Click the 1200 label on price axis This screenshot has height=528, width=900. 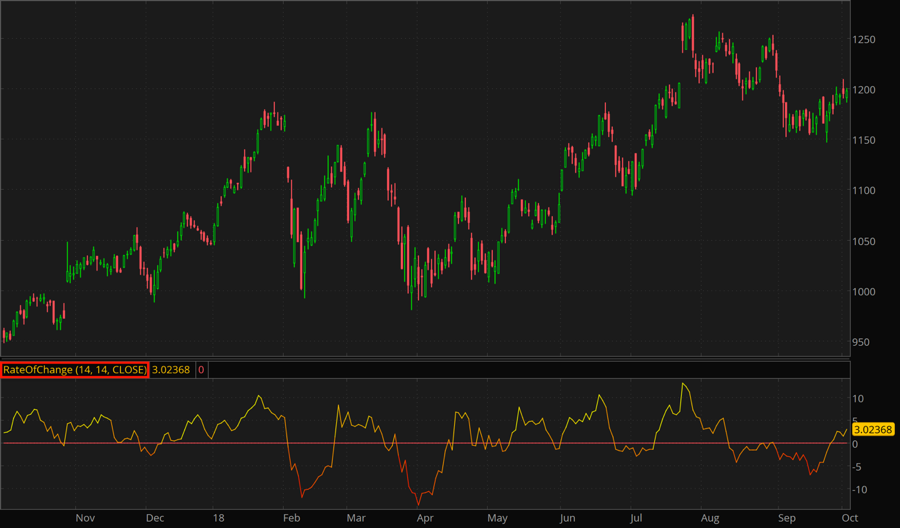(x=866, y=90)
